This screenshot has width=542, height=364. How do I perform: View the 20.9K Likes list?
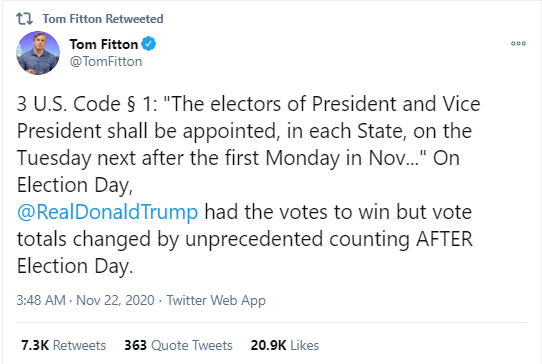(x=285, y=345)
